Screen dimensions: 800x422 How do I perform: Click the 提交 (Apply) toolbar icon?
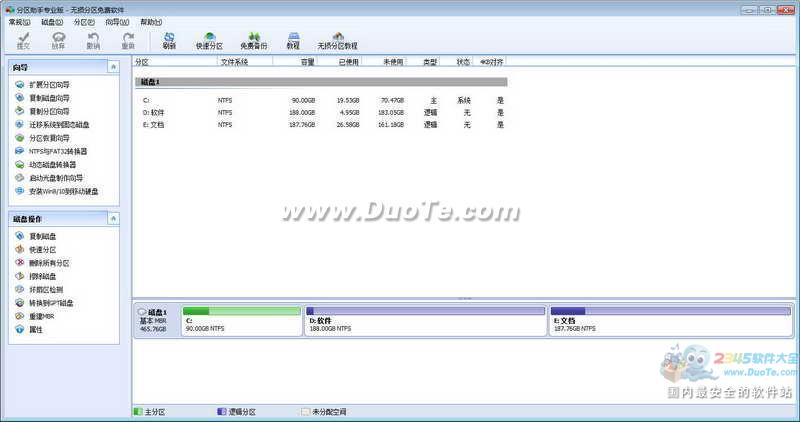[x=23, y=40]
